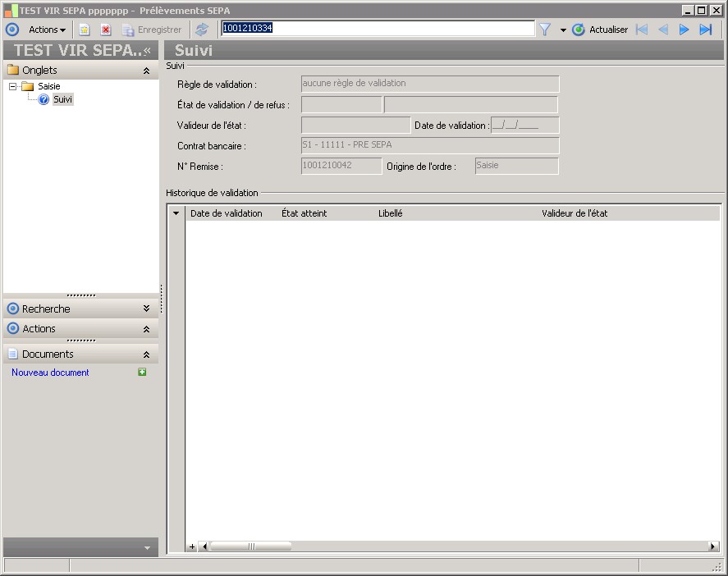Open the grid menu triangle in the table corner
The height and width of the screenshot is (576, 728).
tap(176, 213)
